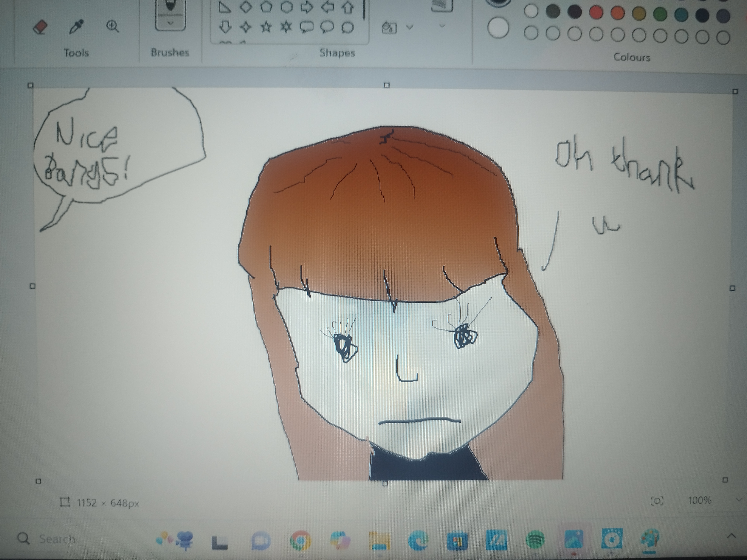This screenshot has height=560, width=747.
Task: Click the fit to window icon
Action: click(657, 501)
